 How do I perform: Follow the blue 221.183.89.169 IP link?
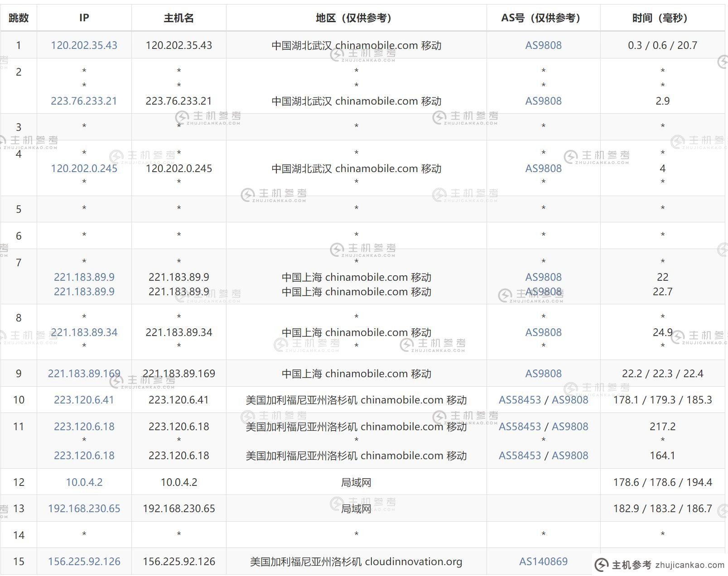pyautogui.click(x=84, y=374)
